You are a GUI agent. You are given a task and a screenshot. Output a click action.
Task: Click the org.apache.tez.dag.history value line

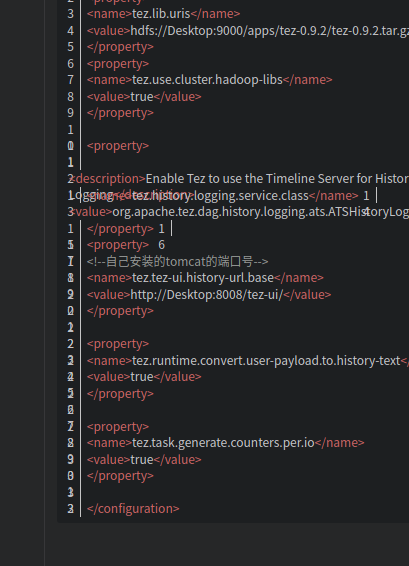coord(240,212)
